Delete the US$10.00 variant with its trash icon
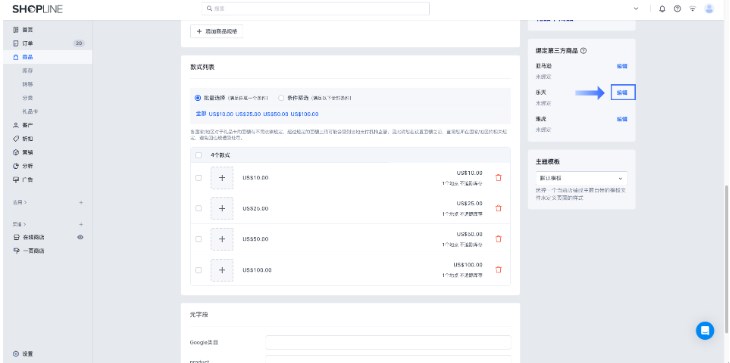The width and height of the screenshot is (730, 363). click(x=499, y=178)
